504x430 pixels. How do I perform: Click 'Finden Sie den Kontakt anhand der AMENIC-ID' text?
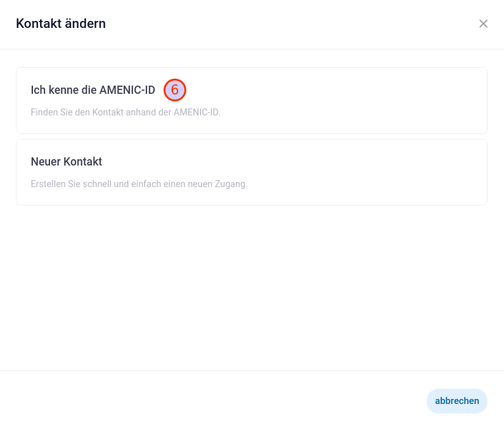[x=126, y=112]
